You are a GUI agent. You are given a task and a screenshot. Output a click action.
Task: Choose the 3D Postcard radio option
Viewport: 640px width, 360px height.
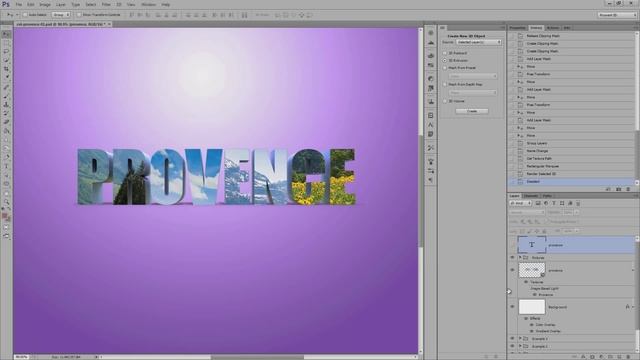pos(445,53)
